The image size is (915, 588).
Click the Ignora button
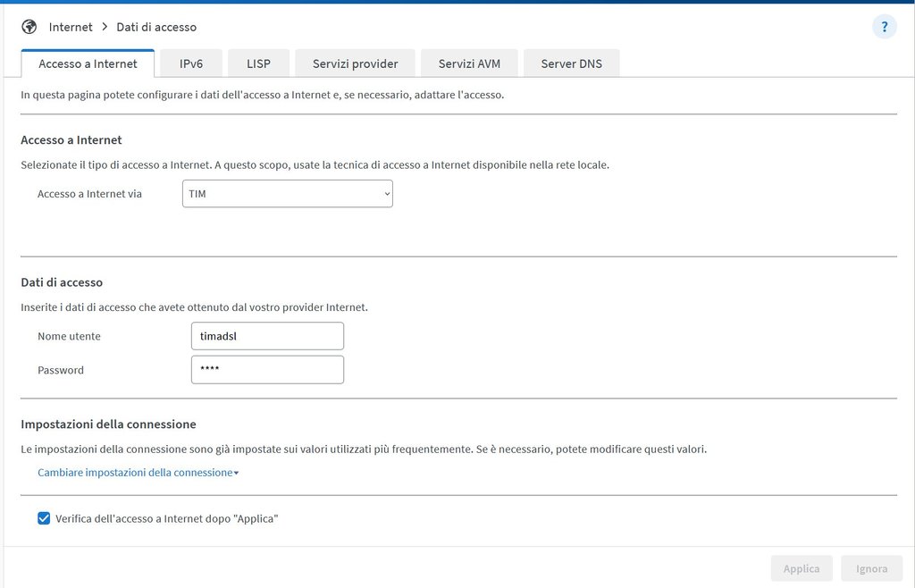click(x=871, y=568)
